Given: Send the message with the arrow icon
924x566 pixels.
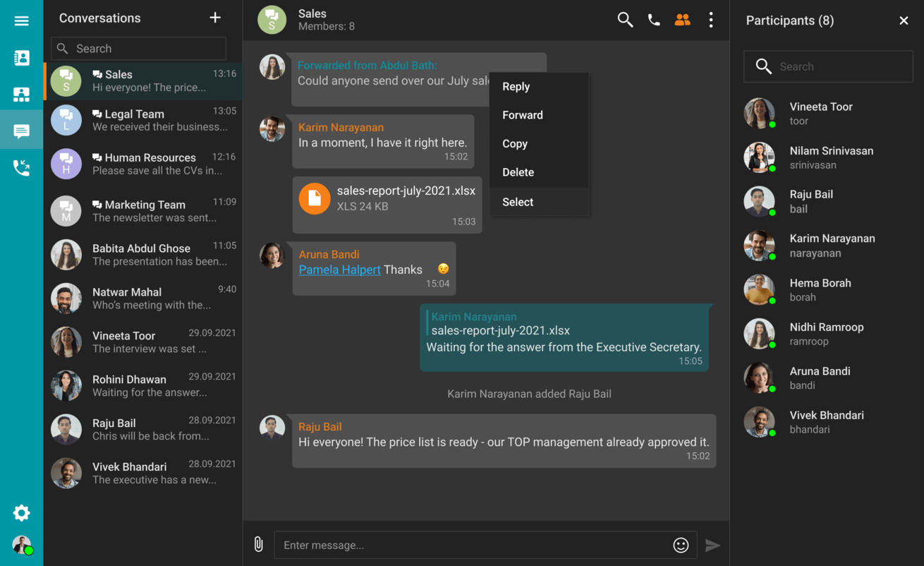Looking at the screenshot, I should [712, 545].
